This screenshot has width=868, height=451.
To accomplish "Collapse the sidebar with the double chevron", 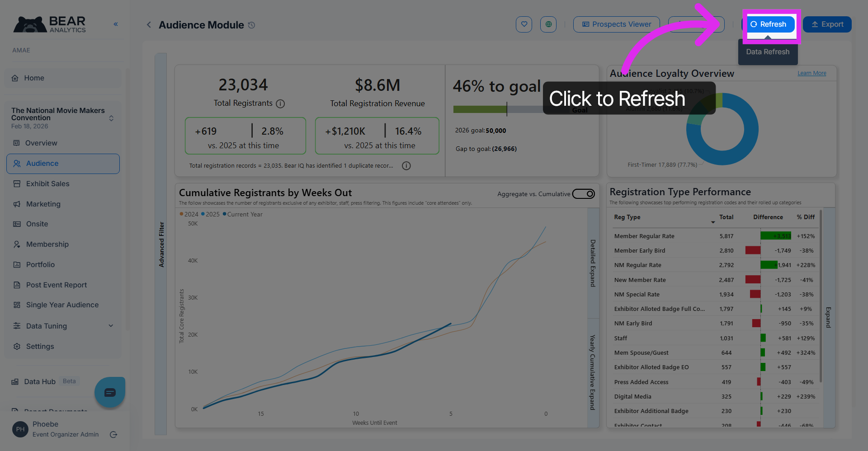I will pyautogui.click(x=116, y=24).
